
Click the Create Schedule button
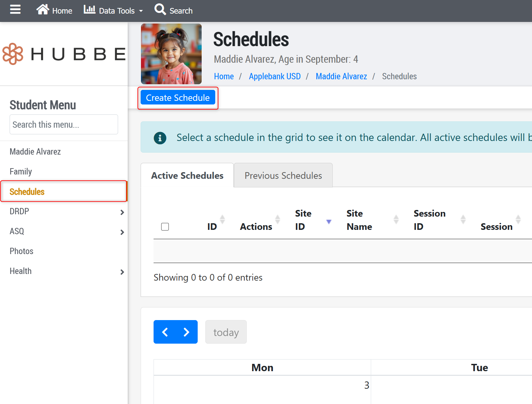[178, 98]
